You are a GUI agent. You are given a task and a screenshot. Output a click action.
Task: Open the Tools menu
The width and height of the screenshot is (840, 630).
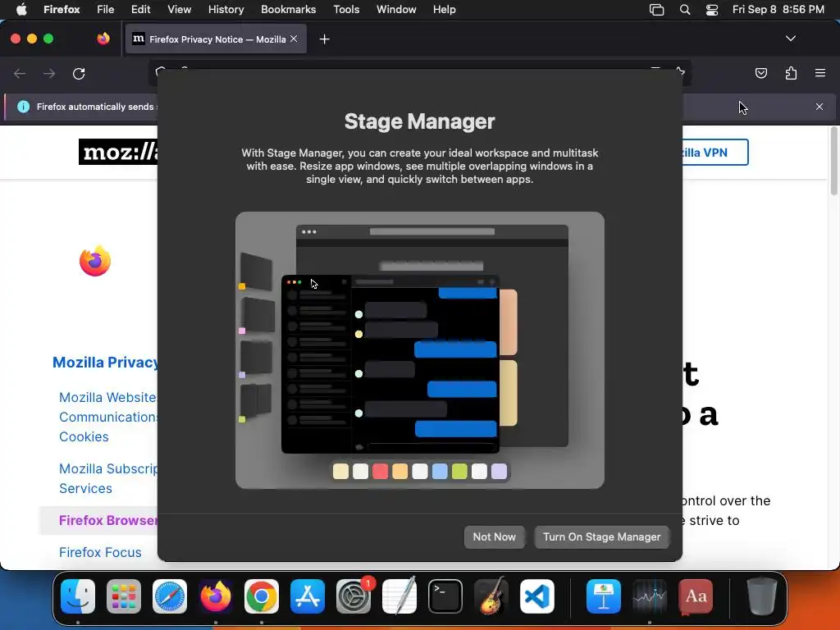tap(346, 9)
